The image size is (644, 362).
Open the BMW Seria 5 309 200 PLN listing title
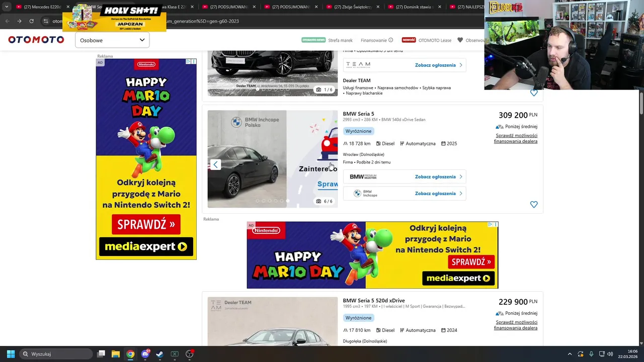tap(358, 114)
